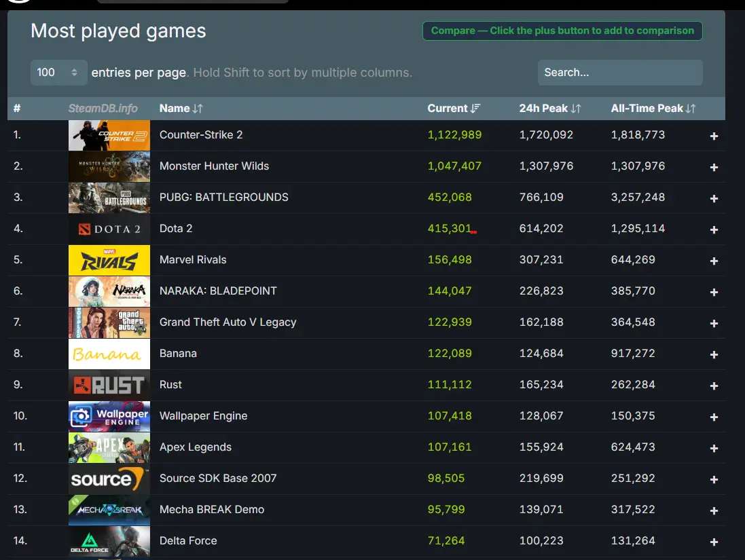Image resolution: width=745 pixels, height=560 pixels.
Task: Add Dota 2 to comparison with plus
Action: point(714,230)
